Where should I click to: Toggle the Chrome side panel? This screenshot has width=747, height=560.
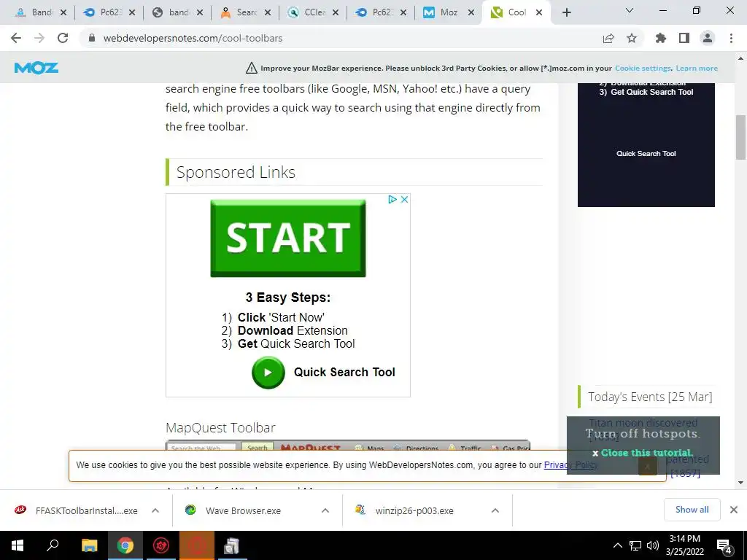point(684,38)
